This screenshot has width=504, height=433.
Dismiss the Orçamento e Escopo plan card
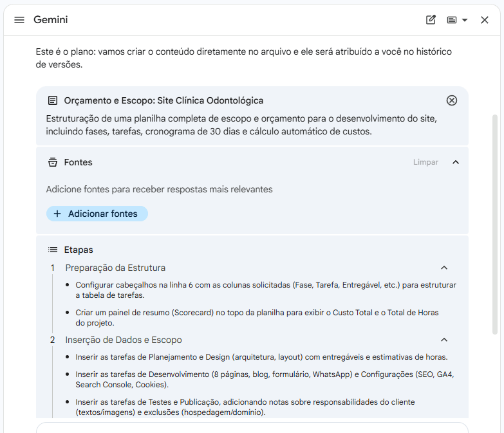tap(452, 100)
